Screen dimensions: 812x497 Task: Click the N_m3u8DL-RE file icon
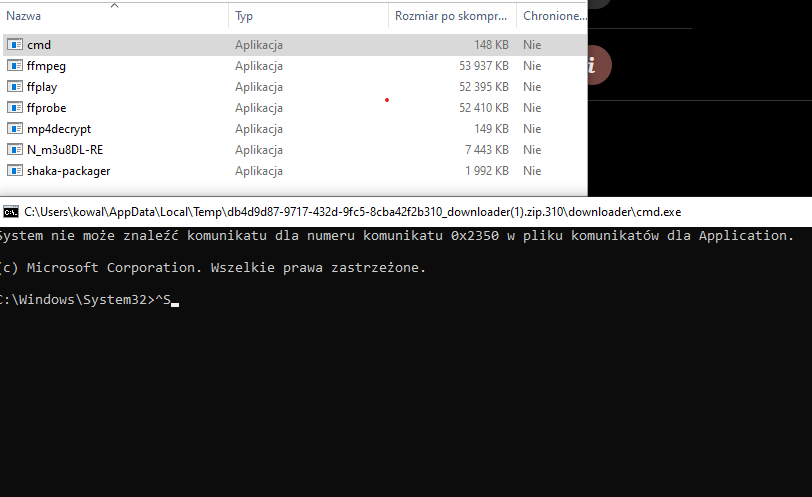[14, 150]
